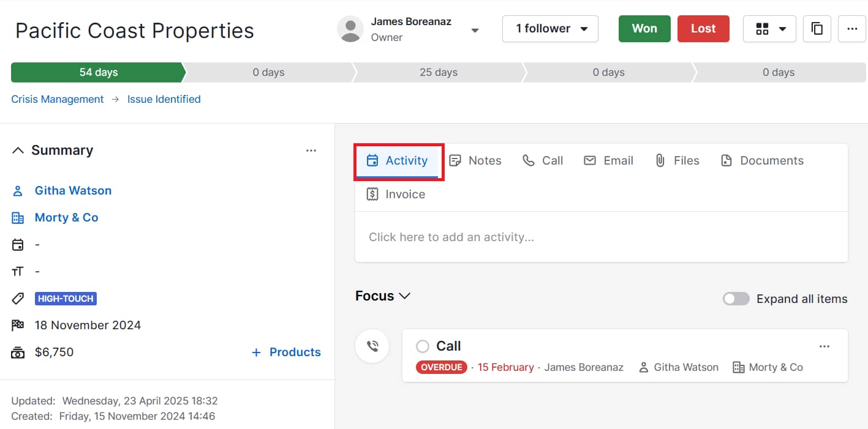This screenshot has height=429, width=868.
Task: Click the copy deal icon
Action: click(817, 29)
